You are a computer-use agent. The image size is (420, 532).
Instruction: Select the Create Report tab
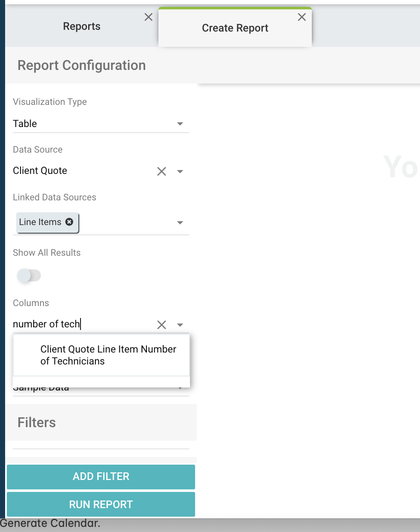(235, 28)
